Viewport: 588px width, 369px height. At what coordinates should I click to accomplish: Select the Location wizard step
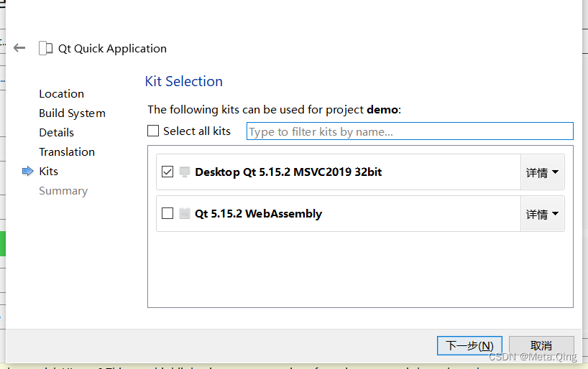[62, 93]
